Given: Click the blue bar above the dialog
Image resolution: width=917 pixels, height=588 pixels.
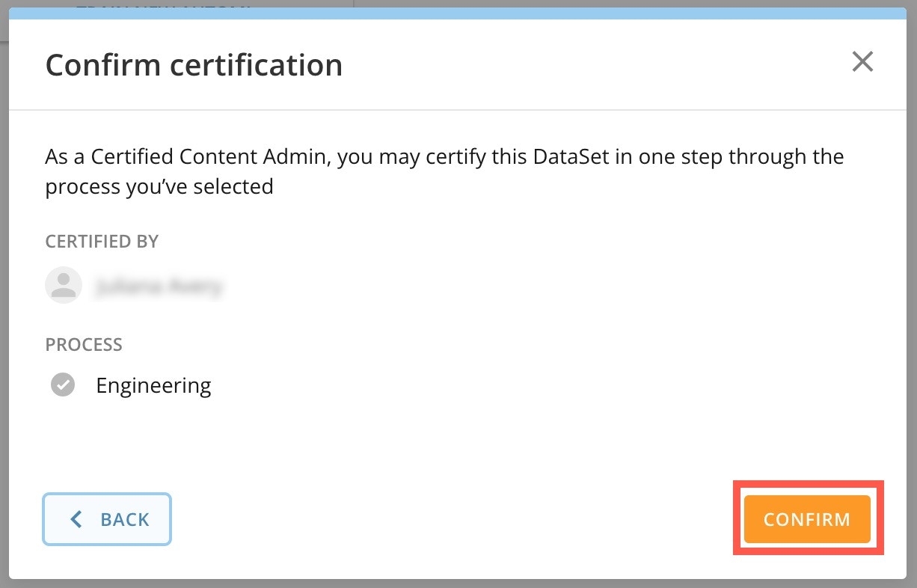Looking at the screenshot, I should pyautogui.click(x=458, y=11).
